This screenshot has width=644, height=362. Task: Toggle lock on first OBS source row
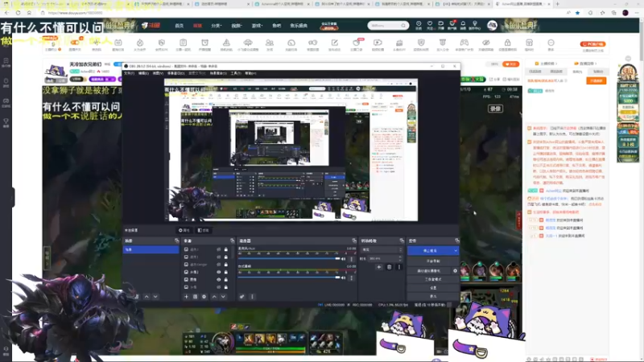point(226,249)
